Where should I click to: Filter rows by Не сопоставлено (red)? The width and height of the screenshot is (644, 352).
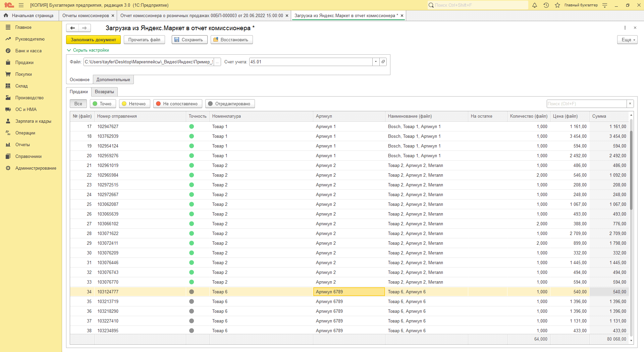point(178,104)
